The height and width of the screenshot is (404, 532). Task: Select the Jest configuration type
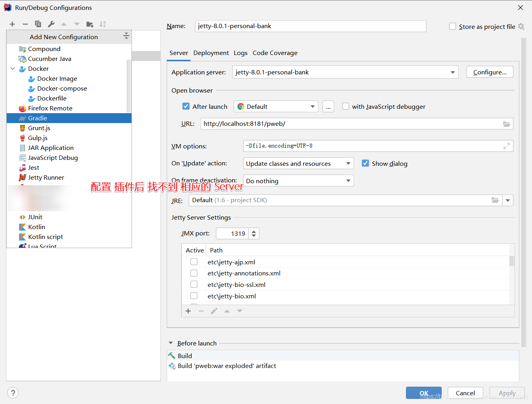[x=69, y=168]
